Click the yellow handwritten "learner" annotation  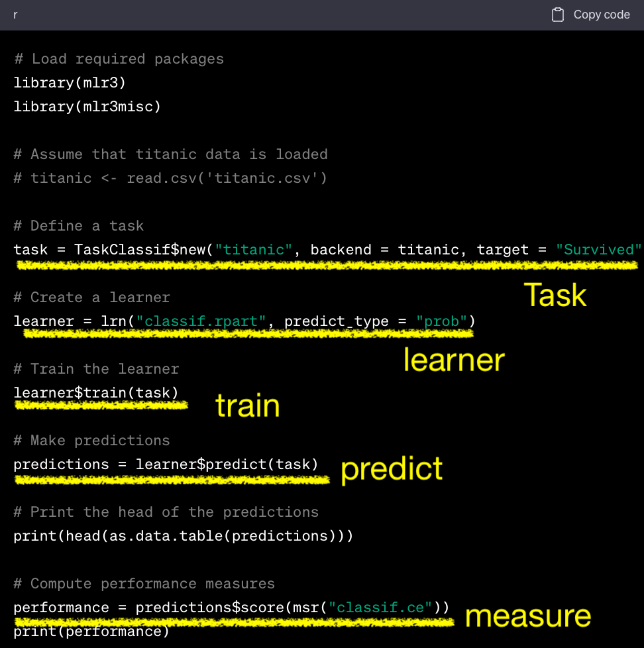(x=454, y=360)
